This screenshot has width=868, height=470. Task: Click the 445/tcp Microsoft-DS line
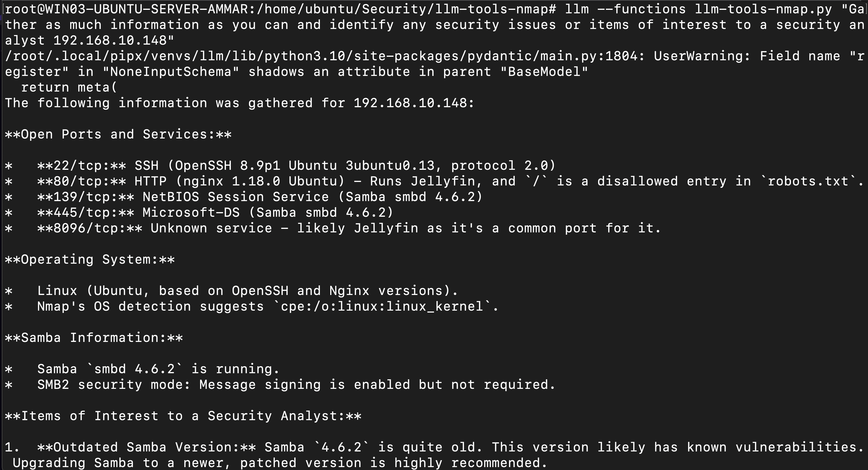click(199, 212)
